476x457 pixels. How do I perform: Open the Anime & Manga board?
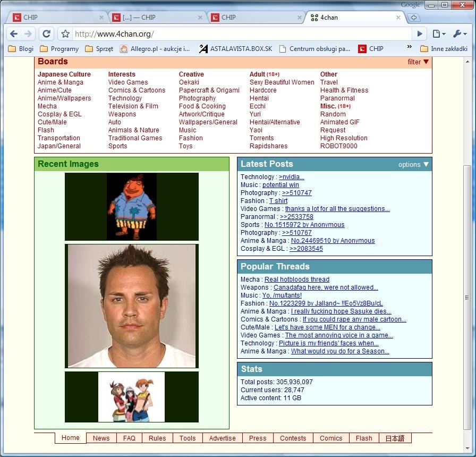[x=61, y=82]
